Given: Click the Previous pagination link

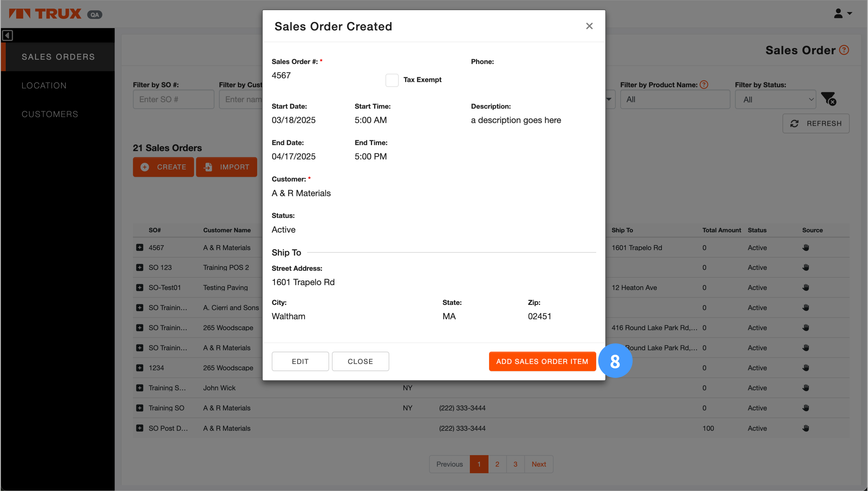Looking at the screenshot, I should [x=449, y=464].
